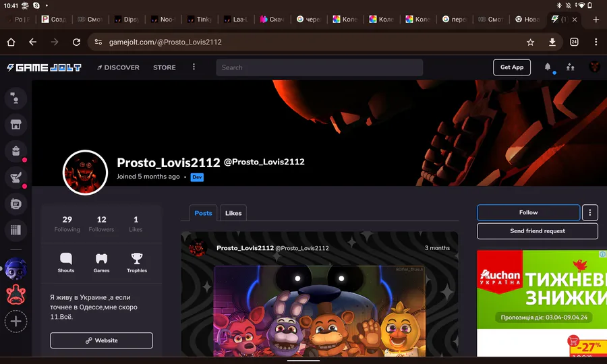
Task: Open the tab switcher showing 24
Action: tap(574, 42)
